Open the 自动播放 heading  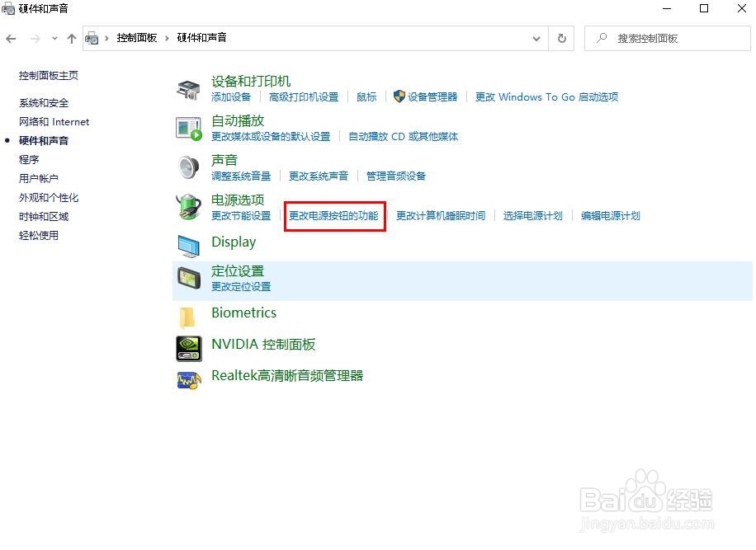(x=238, y=120)
